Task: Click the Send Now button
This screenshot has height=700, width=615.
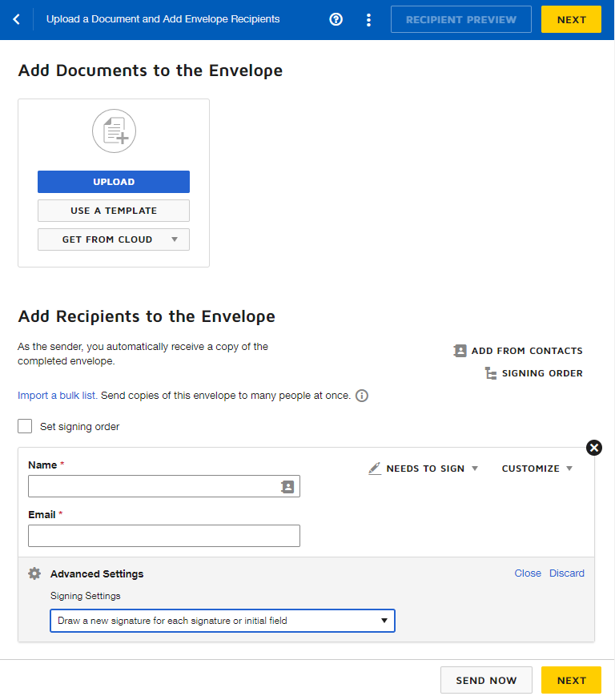Action: pos(486,679)
